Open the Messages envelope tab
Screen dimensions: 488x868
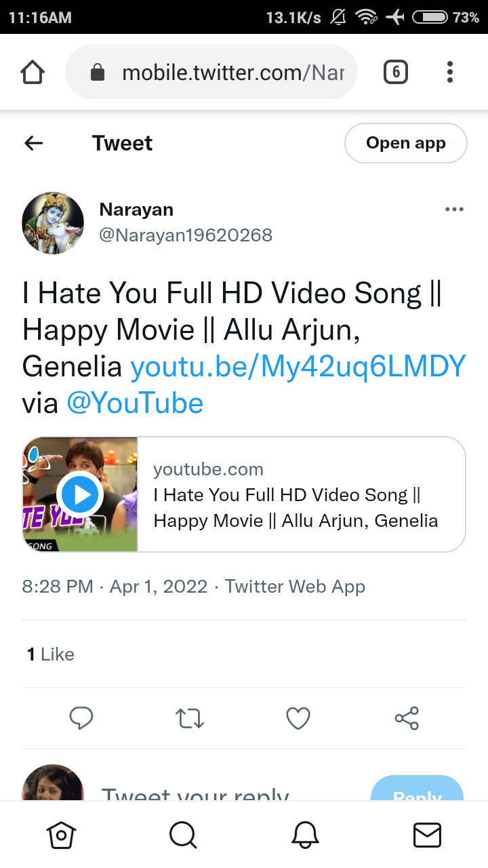click(x=427, y=835)
